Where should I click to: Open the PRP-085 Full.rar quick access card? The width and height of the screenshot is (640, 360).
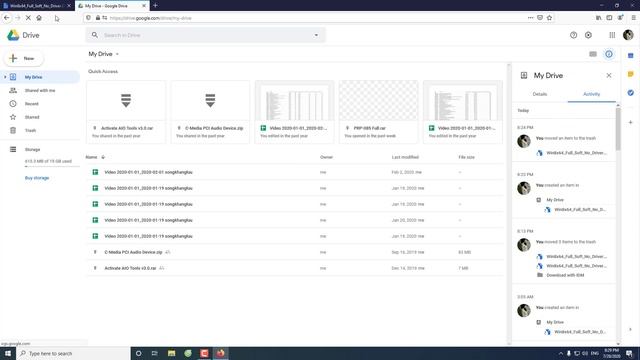pyautogui.click(x=378, y=112)
